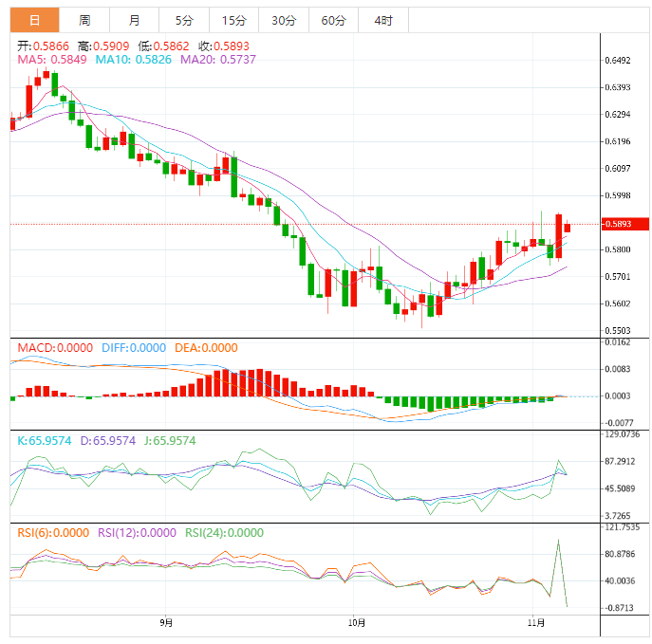Click the 0.6097 price axis label
This screenshot has width=652, height=644.
[618, 169]
